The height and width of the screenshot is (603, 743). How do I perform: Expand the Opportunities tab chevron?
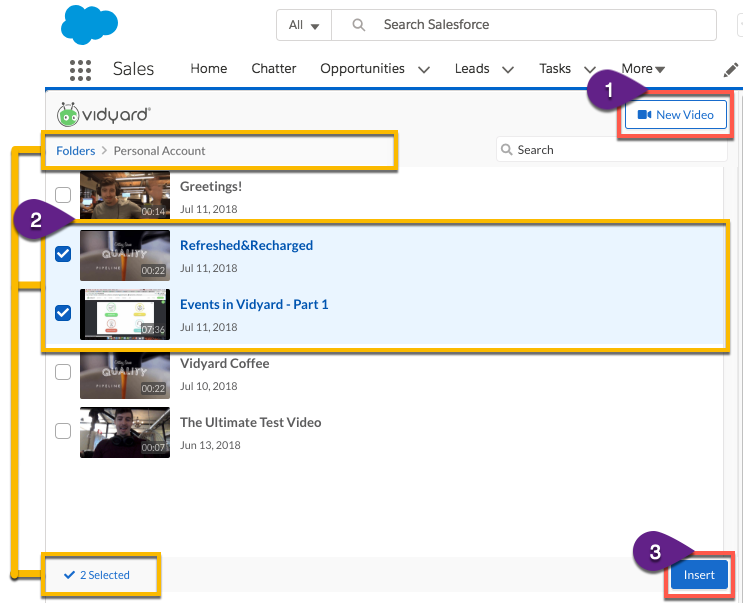coord(424,70)
